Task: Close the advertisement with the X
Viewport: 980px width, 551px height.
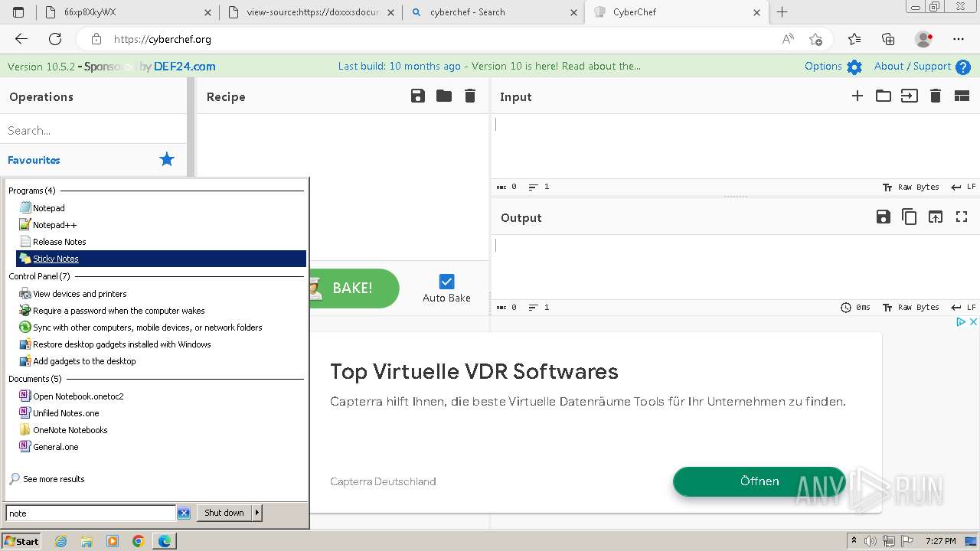Action: [x=973, y=322]
